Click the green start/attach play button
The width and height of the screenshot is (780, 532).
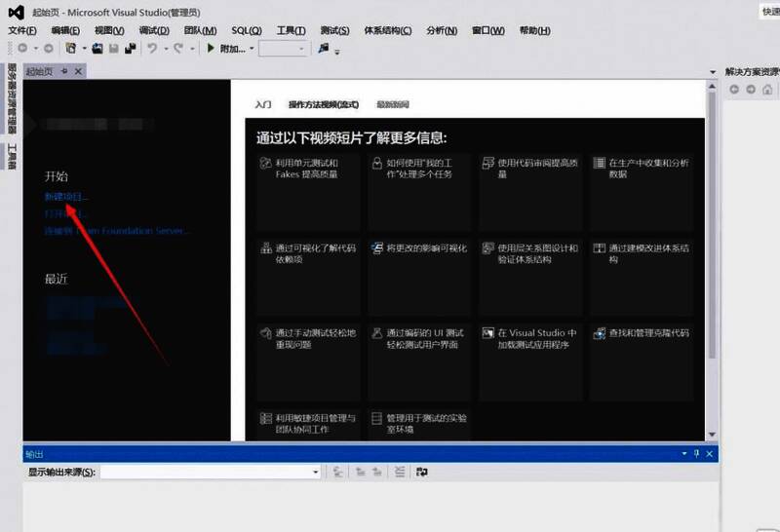[x=211, y=48]
